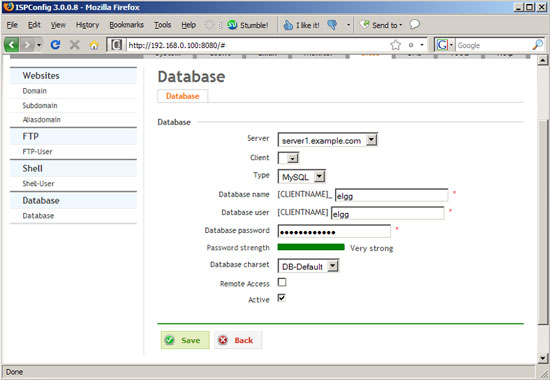The height and width of the screenshot is (380, 550).
Task: Click the Websites sidebar heading
Action: pos(41,76)
